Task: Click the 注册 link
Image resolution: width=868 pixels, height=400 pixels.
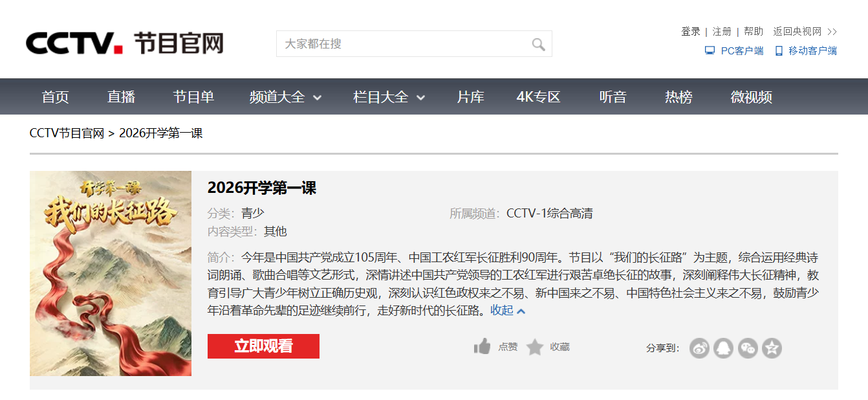Action: (722, 31)
